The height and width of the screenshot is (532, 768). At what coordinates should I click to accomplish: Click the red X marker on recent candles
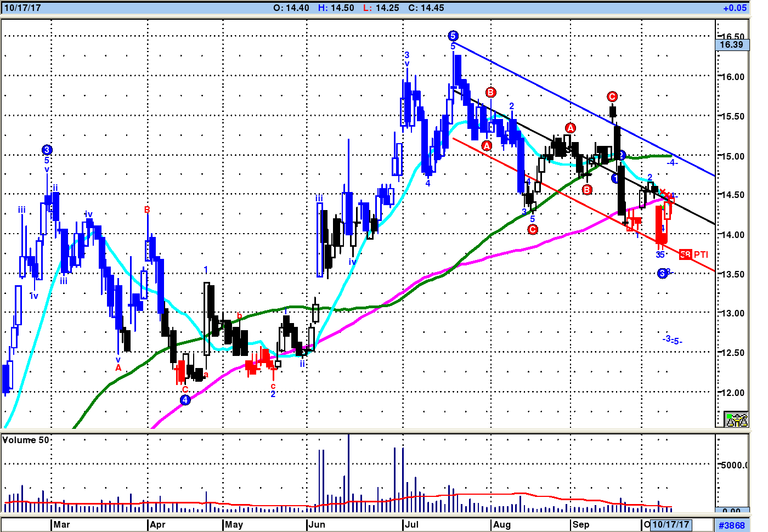click(663, 192)
